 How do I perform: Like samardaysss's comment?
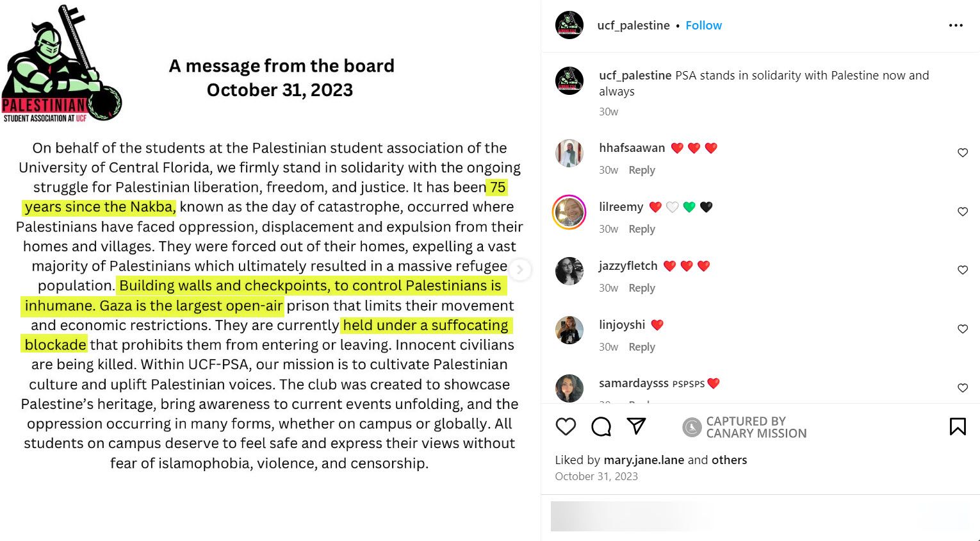click(x=962, y=388)
